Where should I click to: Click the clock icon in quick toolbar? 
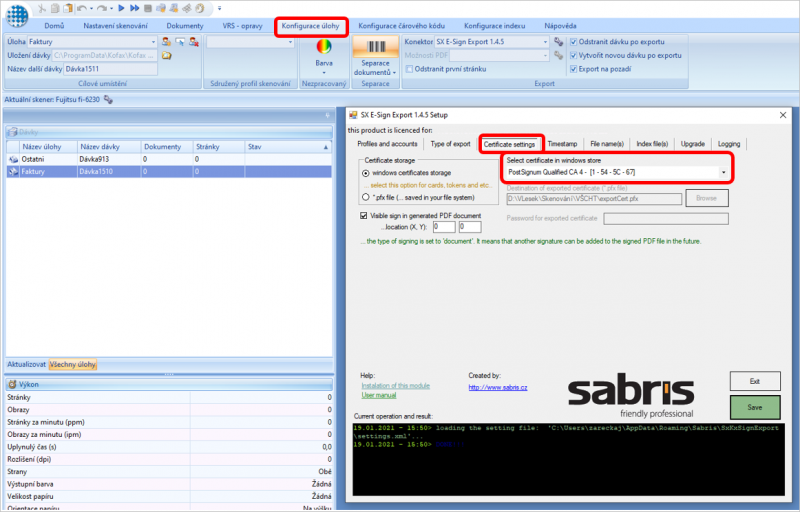coord(199,8)
